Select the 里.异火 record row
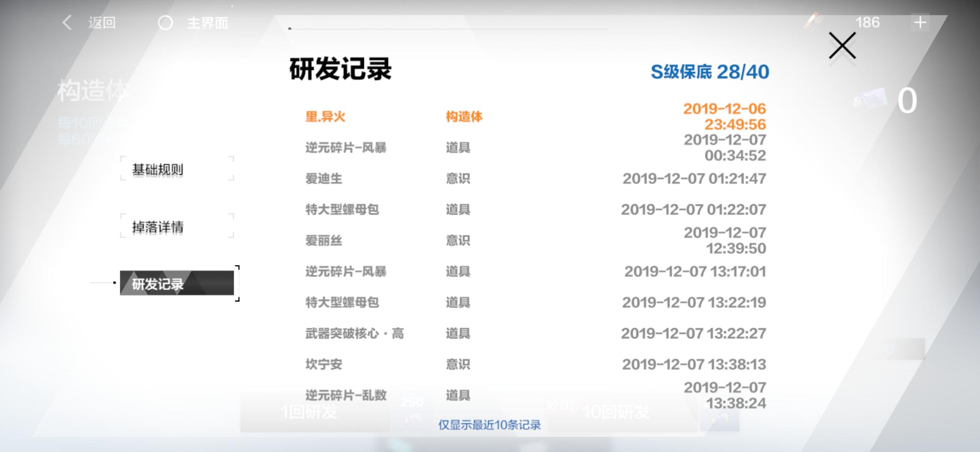980x452 pixels. tap(536, 116)
